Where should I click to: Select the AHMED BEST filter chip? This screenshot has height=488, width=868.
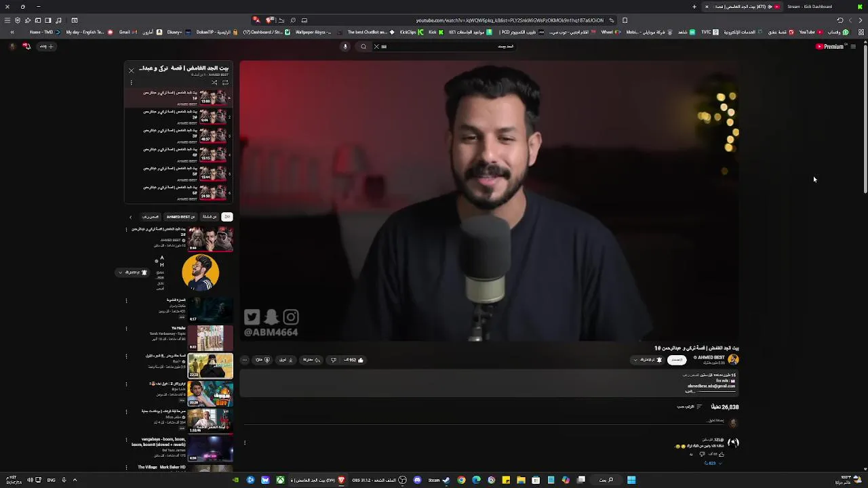tap(180, 217)
